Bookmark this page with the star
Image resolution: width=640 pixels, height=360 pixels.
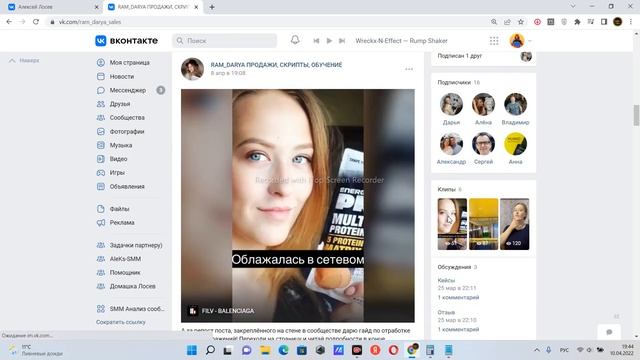(x=520, y=22)
